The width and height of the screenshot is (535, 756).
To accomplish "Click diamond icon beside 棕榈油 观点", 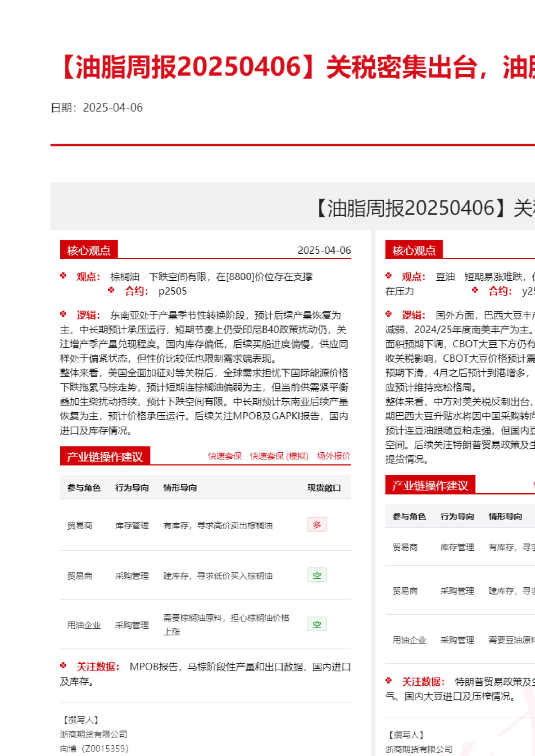I will coord(63,276).
